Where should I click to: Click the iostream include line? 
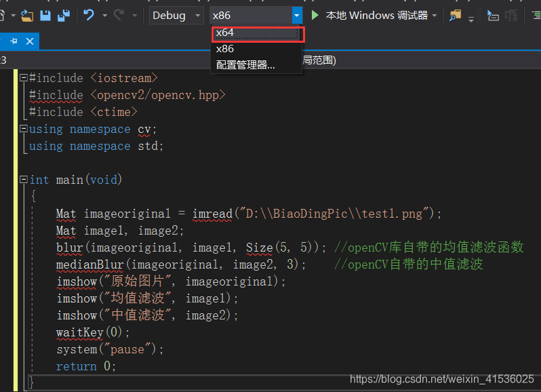tap(94, 78)
